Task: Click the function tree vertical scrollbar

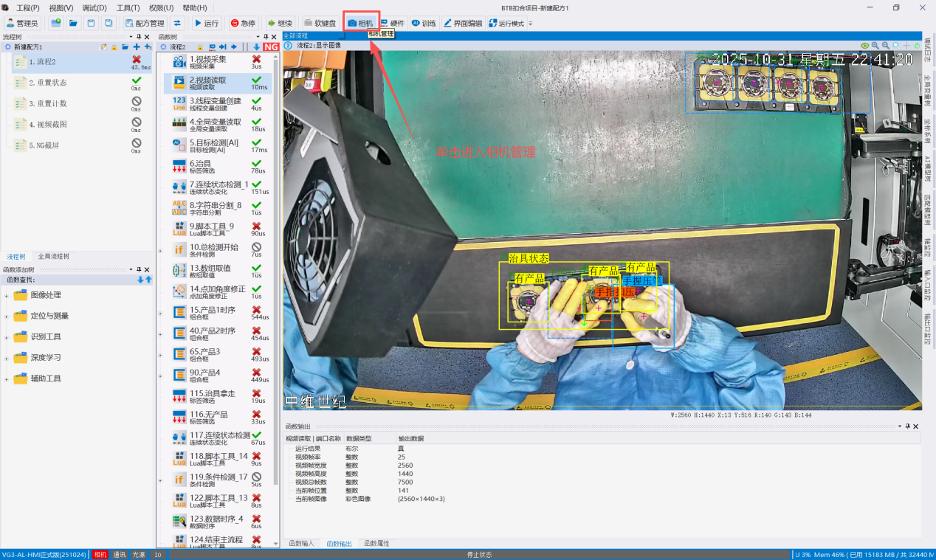Action: click(x=277, y=295)
